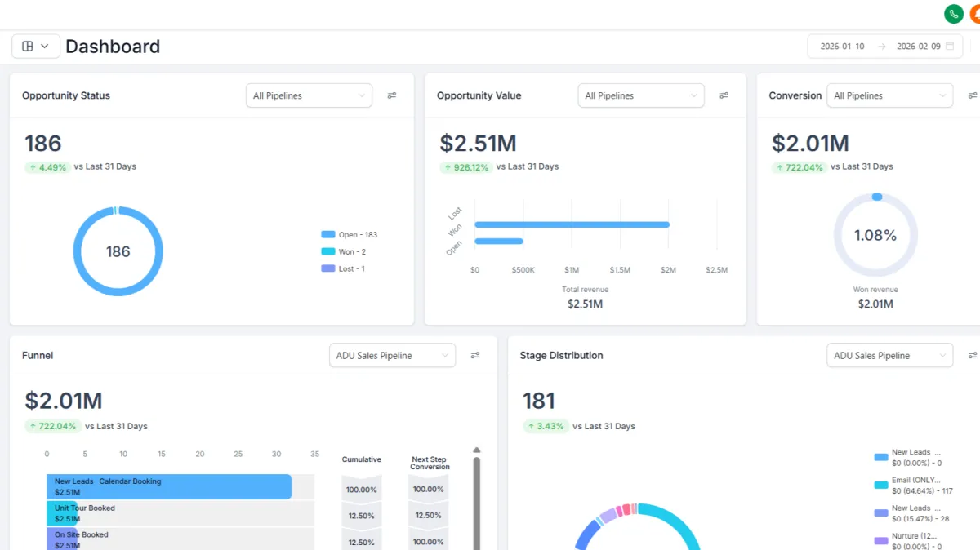This screenshot has height=550, width=980.
Task: Click the Unit Tour Booked funnel bar
Action: (x=62, y=513)
